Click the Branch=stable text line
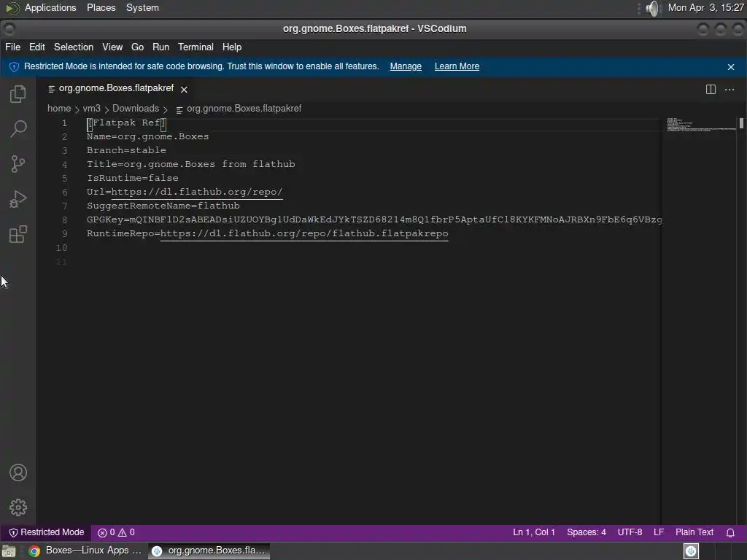Screen dimensions: 747x560 coord(126,150)
